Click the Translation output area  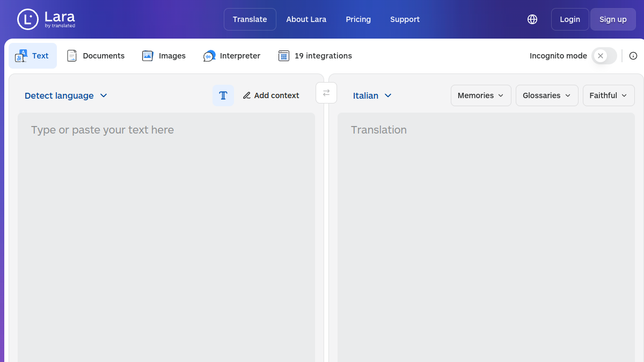[x=486, y=237]
